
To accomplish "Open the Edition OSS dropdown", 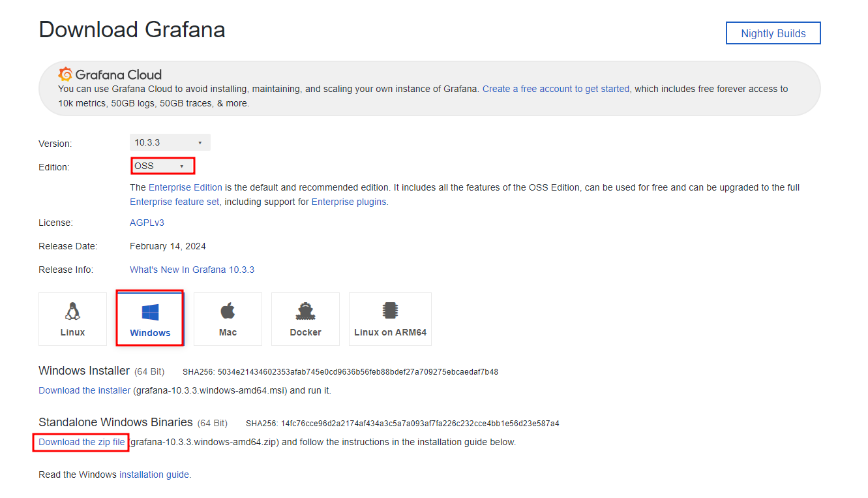I will tap(162, 166).
